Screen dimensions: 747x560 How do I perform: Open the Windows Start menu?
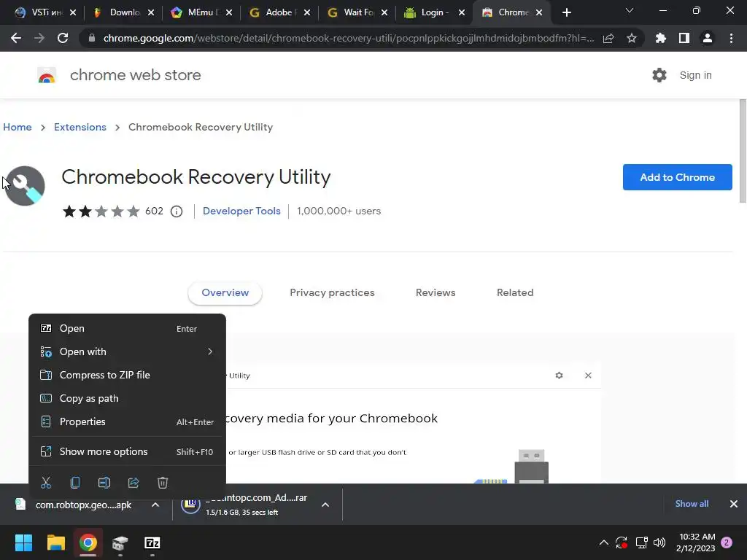pos(23,542)
